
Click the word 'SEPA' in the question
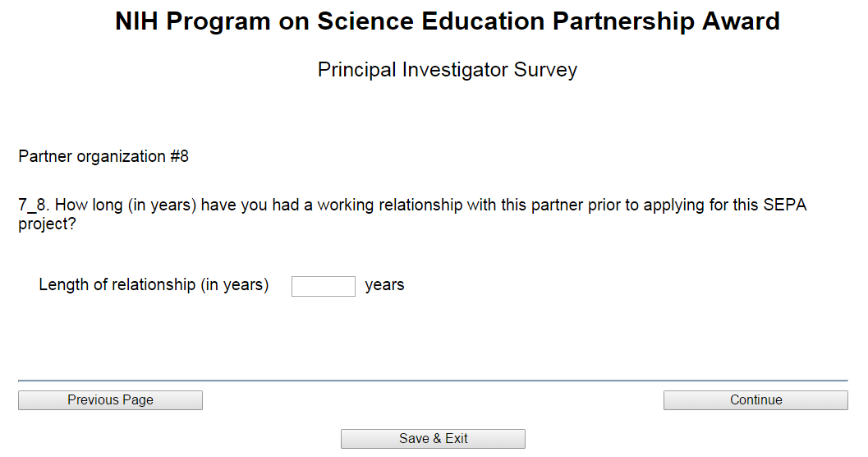[x=785, y=205]
